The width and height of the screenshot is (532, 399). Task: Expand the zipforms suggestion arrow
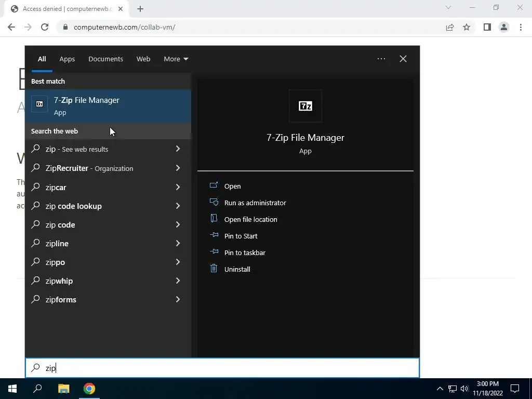coord(178,299)
